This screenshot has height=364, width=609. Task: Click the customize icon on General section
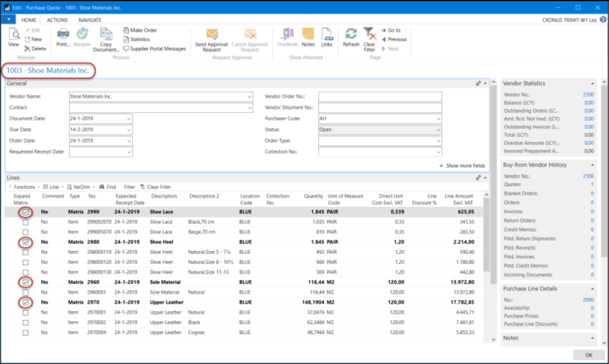click(x=478, y=83)
